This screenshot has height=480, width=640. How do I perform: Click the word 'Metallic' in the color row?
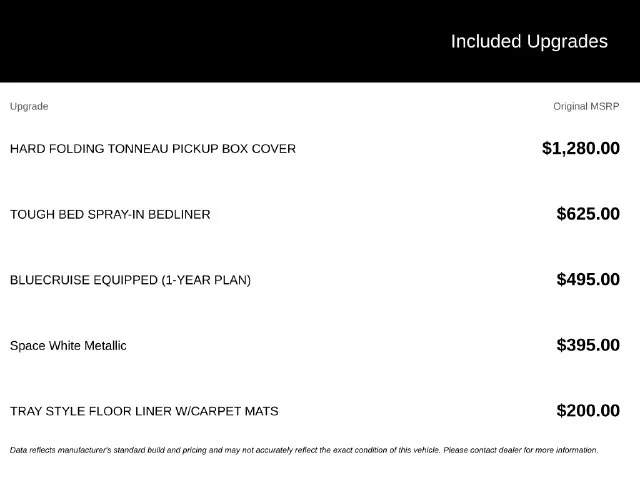[105, 346]
